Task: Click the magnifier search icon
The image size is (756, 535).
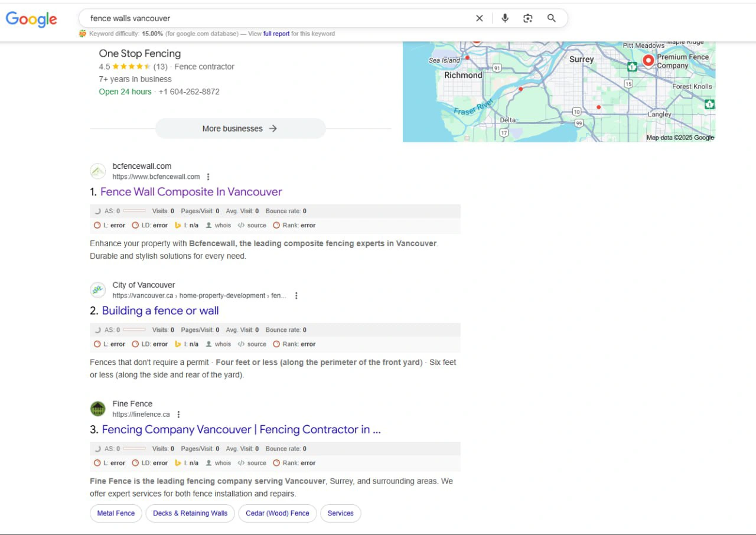Action: 552,18
